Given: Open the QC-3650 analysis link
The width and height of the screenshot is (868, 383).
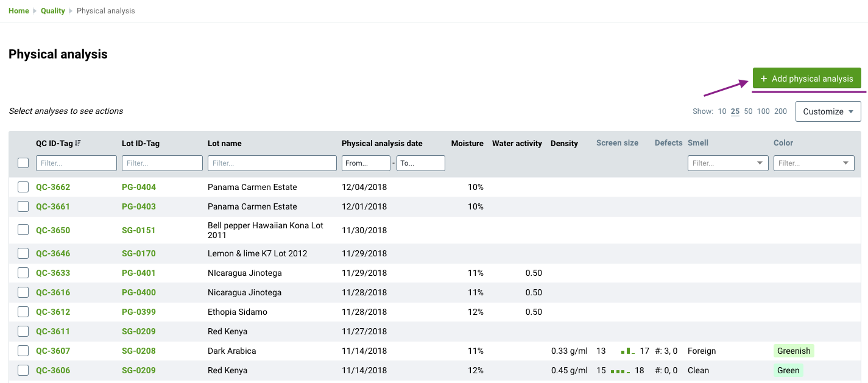Looking at the screenshot, I should (x=53, y=230).
